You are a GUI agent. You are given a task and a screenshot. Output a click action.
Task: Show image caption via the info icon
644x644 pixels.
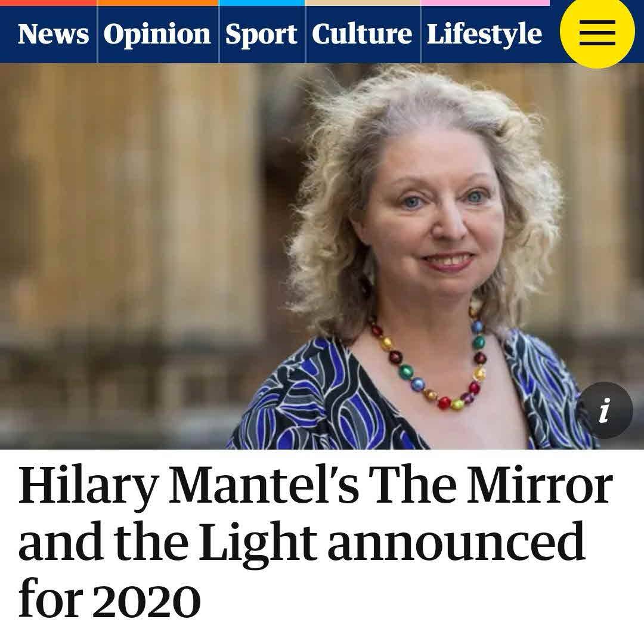[604, 410]
